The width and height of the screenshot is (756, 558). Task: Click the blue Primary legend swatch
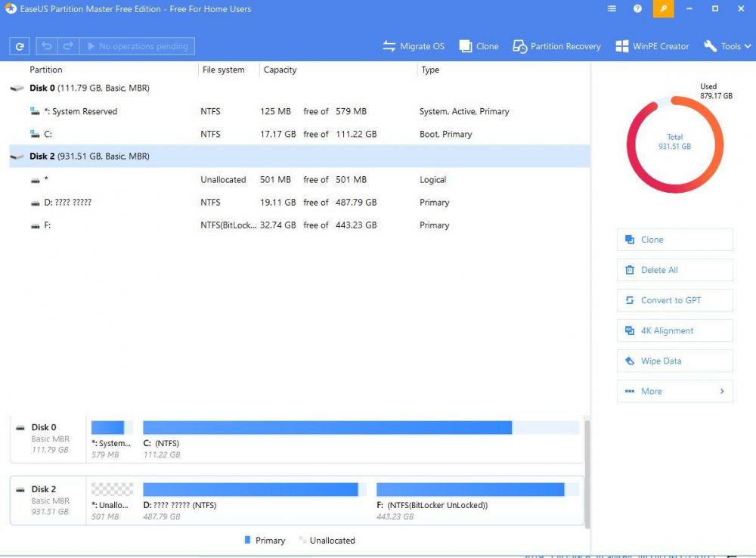[247, 540]
